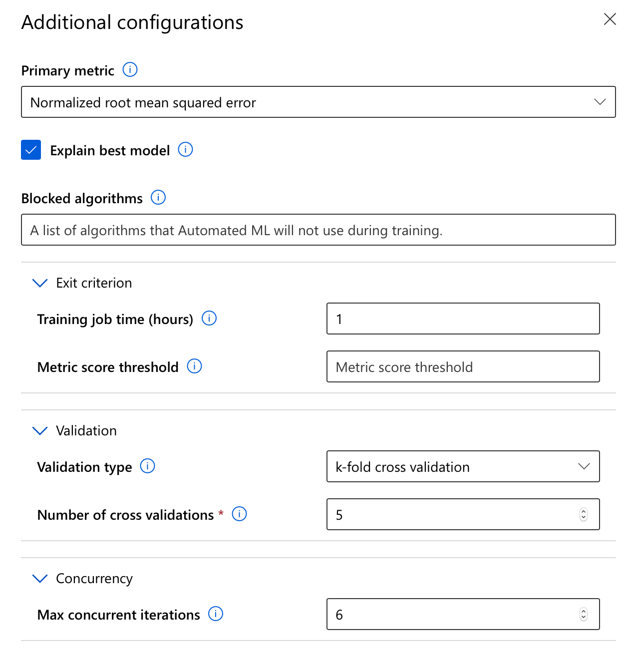Open info for Training job time (hours)
The image size is (631, 672).
tap(209, 318)
